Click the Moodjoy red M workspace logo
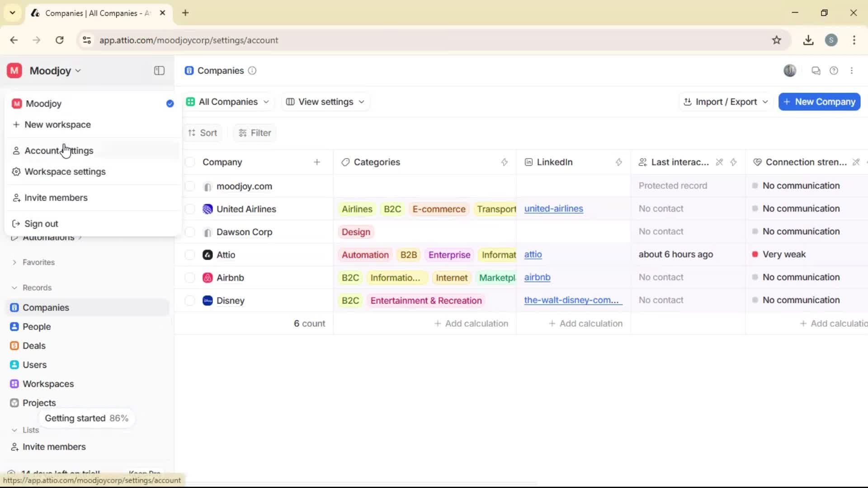 click(x=14, y=71)
